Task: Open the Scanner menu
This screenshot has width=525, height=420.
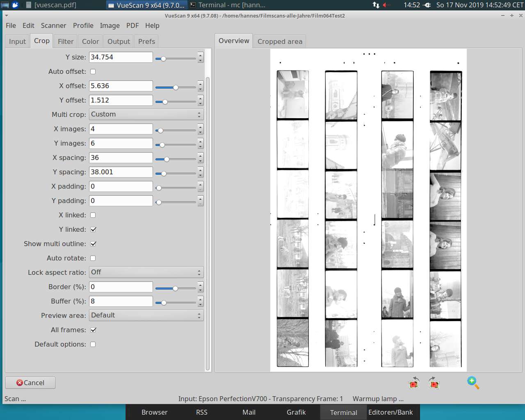Action: tap(53, 25)
